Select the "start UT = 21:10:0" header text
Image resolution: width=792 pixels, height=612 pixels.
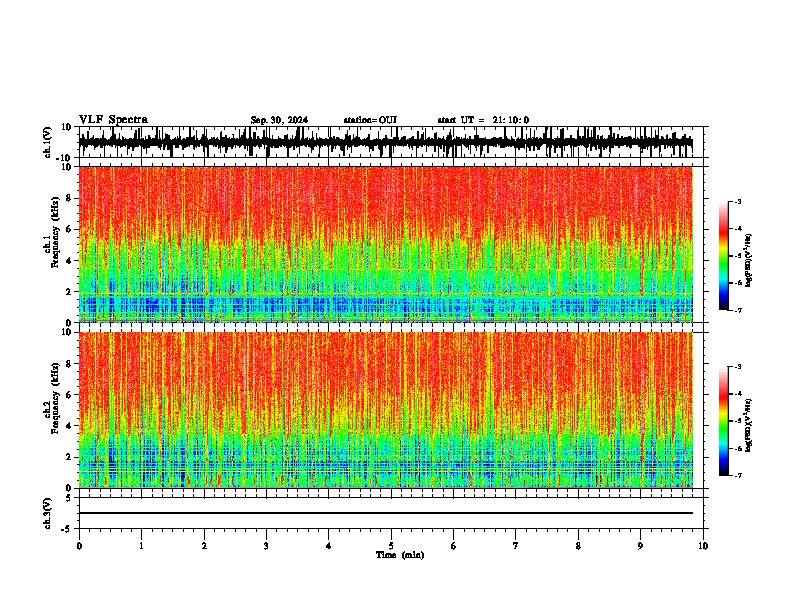pos(483,120)
